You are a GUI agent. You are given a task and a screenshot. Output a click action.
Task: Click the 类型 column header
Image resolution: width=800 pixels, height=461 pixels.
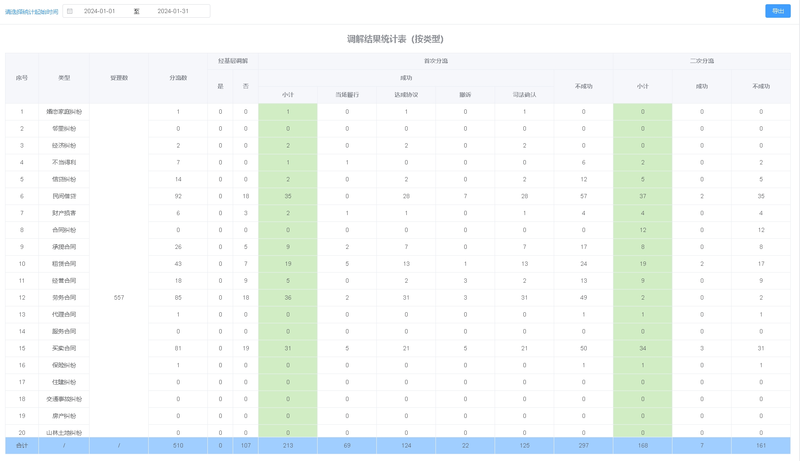tap(64, 78)
